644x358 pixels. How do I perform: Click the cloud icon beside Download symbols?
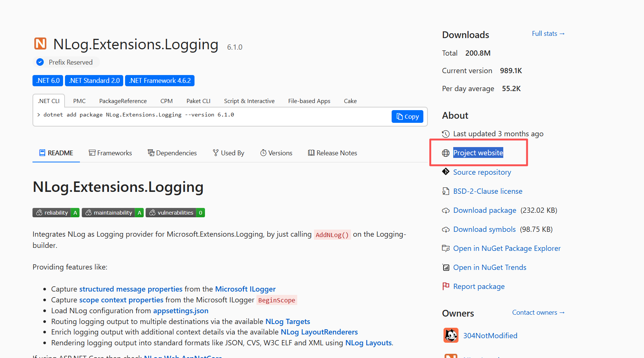[446, 230]
